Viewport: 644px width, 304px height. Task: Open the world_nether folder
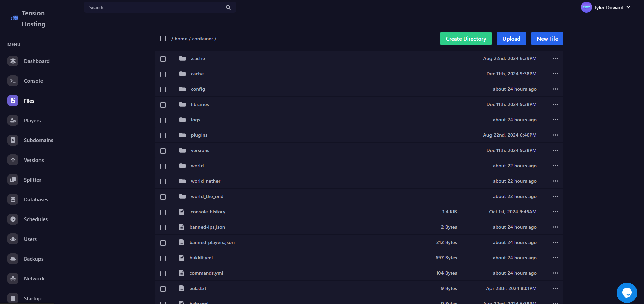click(206, 181)
